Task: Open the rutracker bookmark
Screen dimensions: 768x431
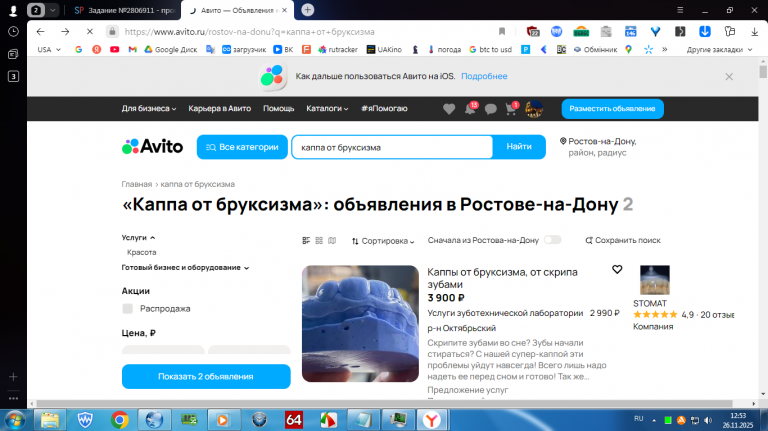Action: (338, 49)
